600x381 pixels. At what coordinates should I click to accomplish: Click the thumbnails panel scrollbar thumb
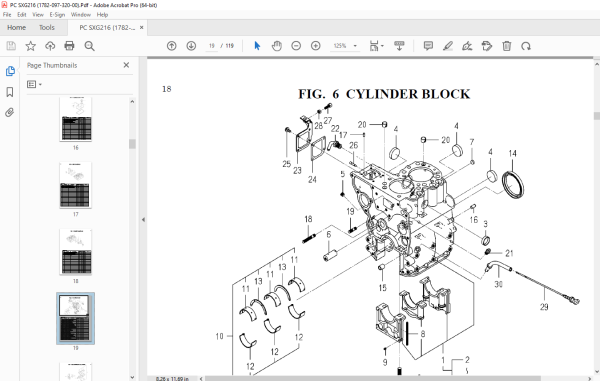132,144
